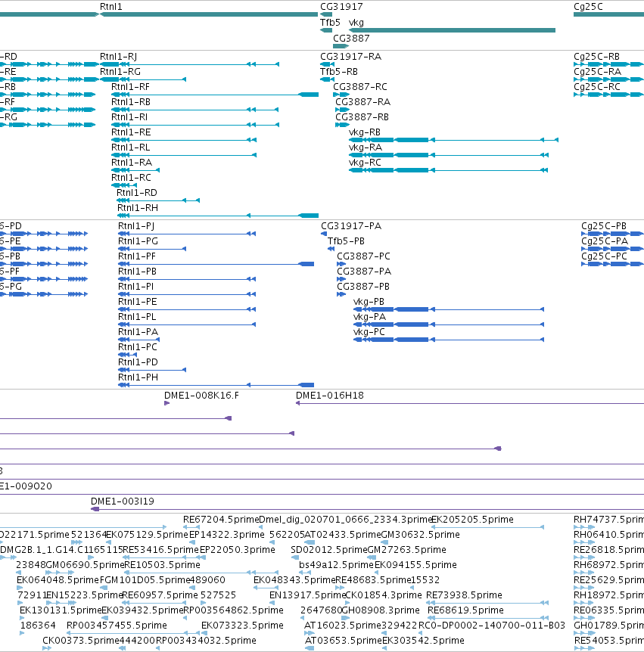This screenshot has width=644, height=652.
Task: Select transcript label Rtnl1-RC
Action: tap(131, 178)
